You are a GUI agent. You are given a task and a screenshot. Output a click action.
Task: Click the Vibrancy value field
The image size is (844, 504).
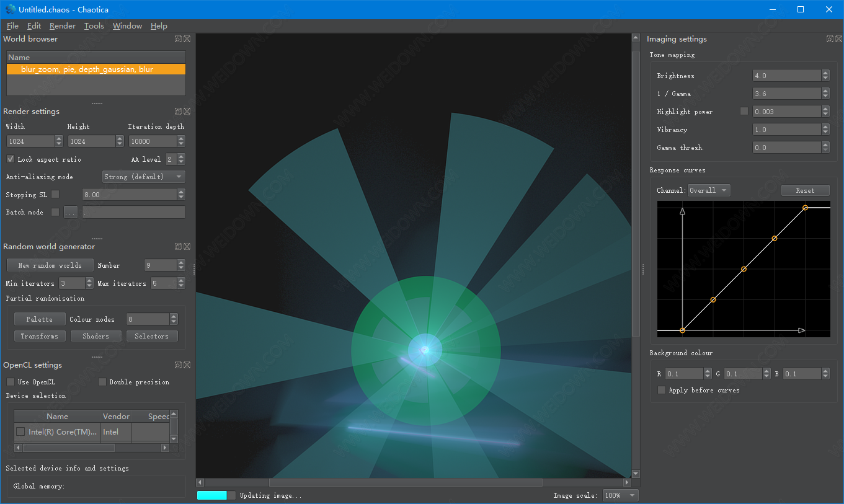[786, 130]
